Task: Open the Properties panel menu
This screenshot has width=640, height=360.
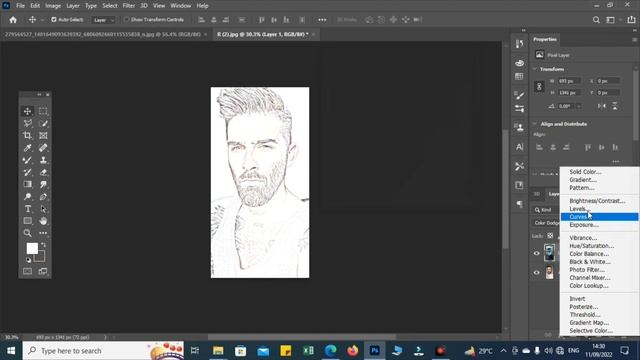Action: 634,40
